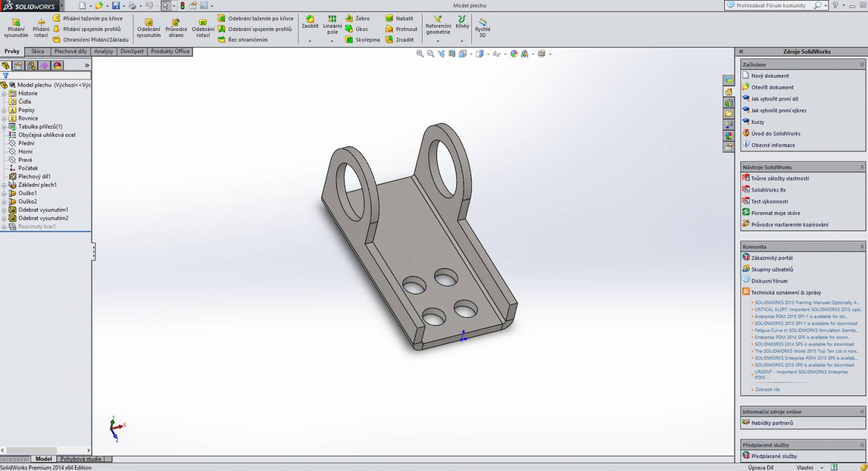Click Ohraničení Přidání/Základu
The width and height of the screenshot is (868, 471).
coord(91,40)
